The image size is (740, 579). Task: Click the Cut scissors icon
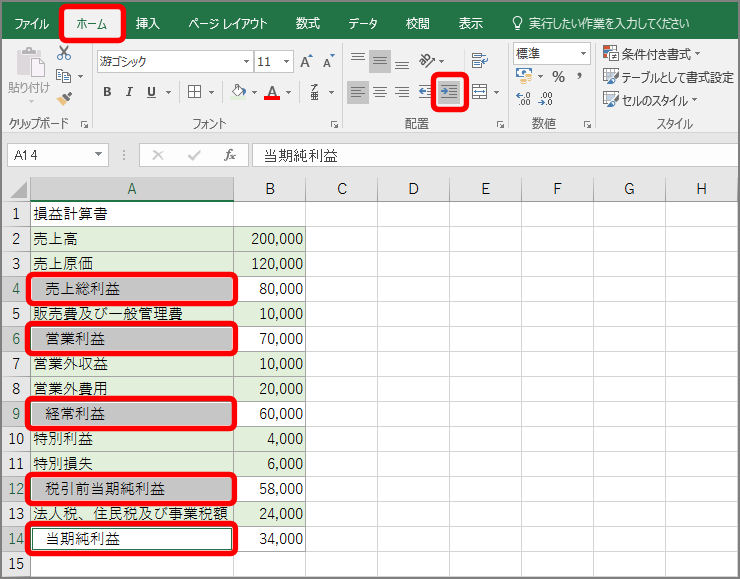[64, 52]
